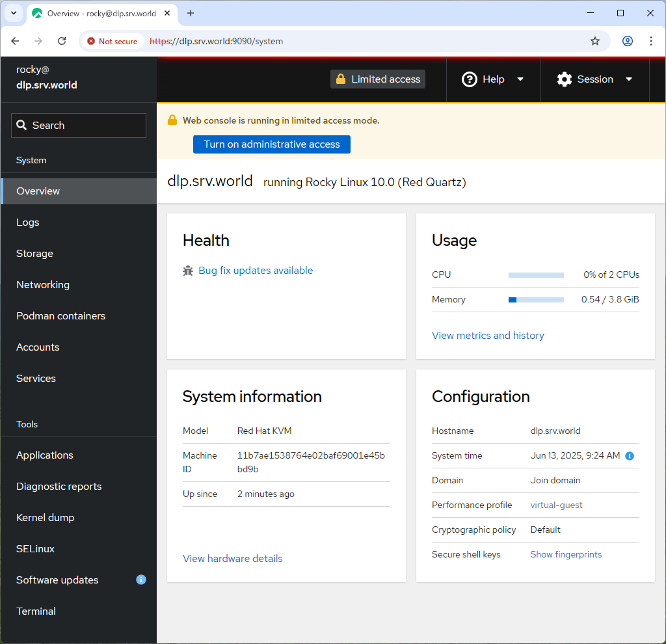View the Services section
The height and width of the screenshot is (644, 666).
(35, 378)
